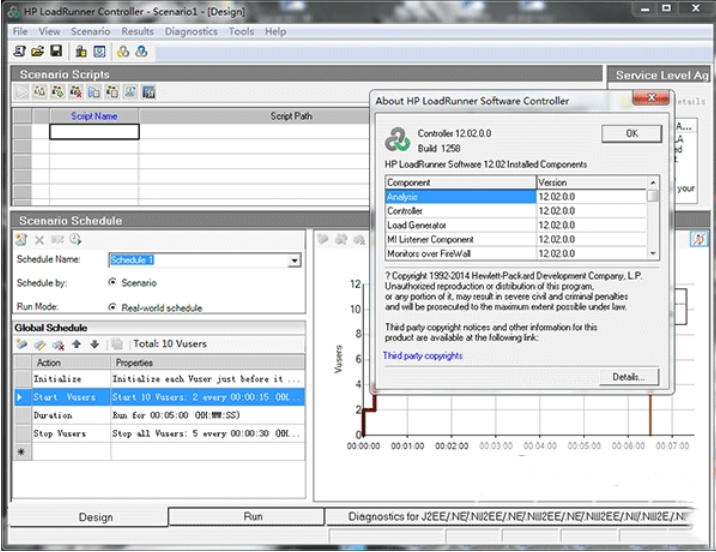Click the New Schedule icon
Screen dimensions: 716x552
[22, 239]
